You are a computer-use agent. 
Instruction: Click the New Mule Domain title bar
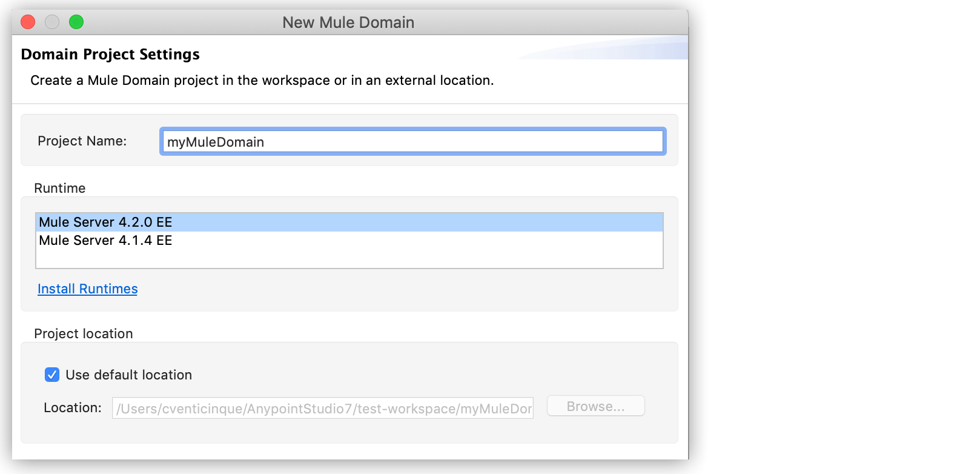[348, 22]
